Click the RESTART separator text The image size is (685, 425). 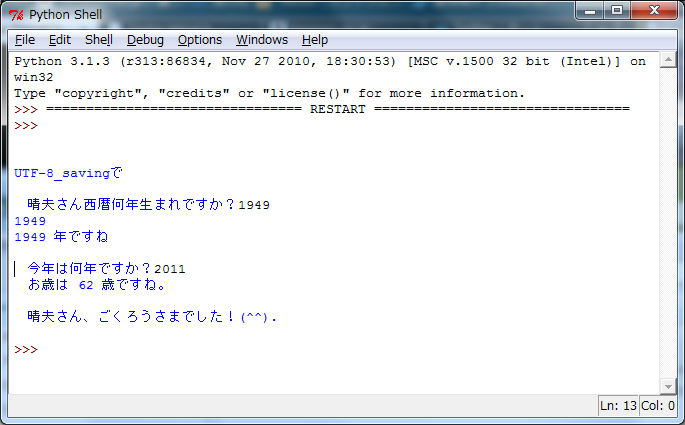pyautogui.click(x=338, y=109)
